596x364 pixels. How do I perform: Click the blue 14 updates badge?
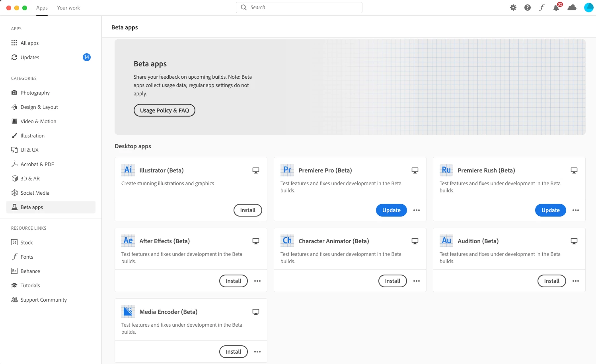[87, 57]
